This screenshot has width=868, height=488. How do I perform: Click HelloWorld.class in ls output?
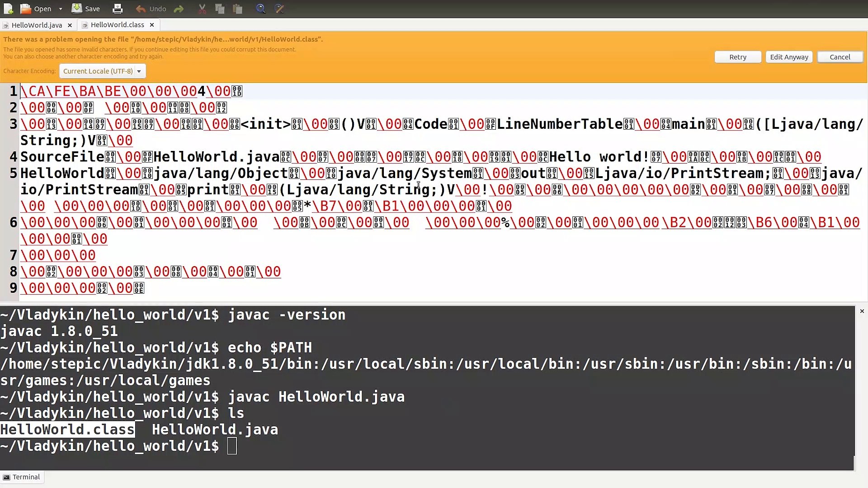(x=67, y=429)
